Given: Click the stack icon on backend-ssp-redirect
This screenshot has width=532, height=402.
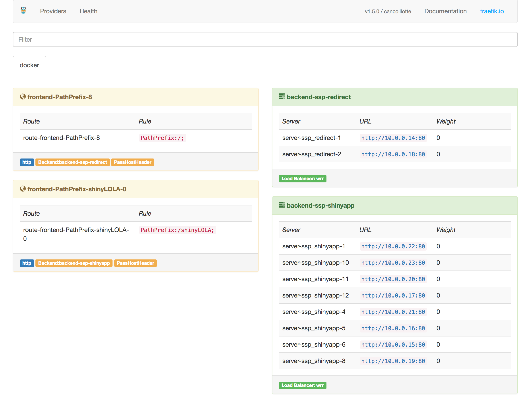Looking at the screenshot, I should [282, 97].
